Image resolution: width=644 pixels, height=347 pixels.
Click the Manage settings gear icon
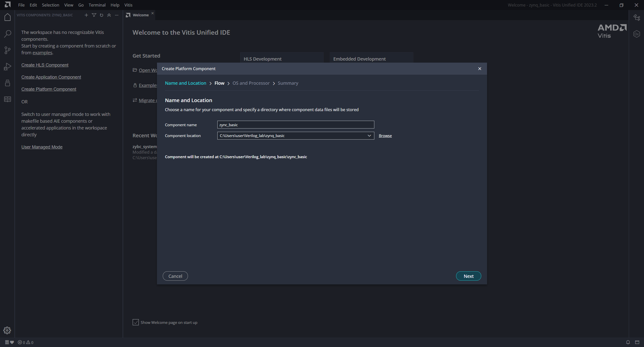pos(7,330)
